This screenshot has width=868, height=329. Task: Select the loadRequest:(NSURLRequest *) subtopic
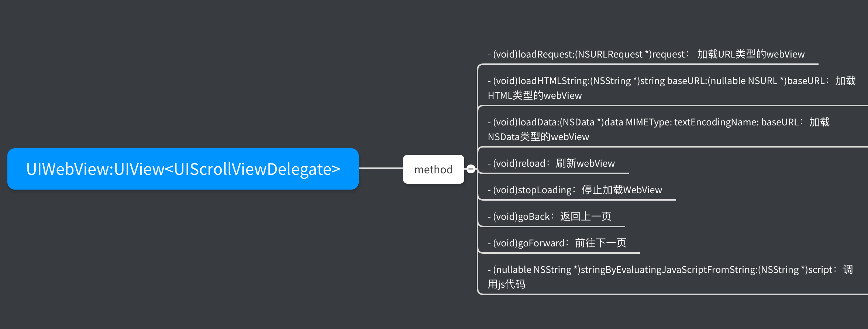pos(646,54)
